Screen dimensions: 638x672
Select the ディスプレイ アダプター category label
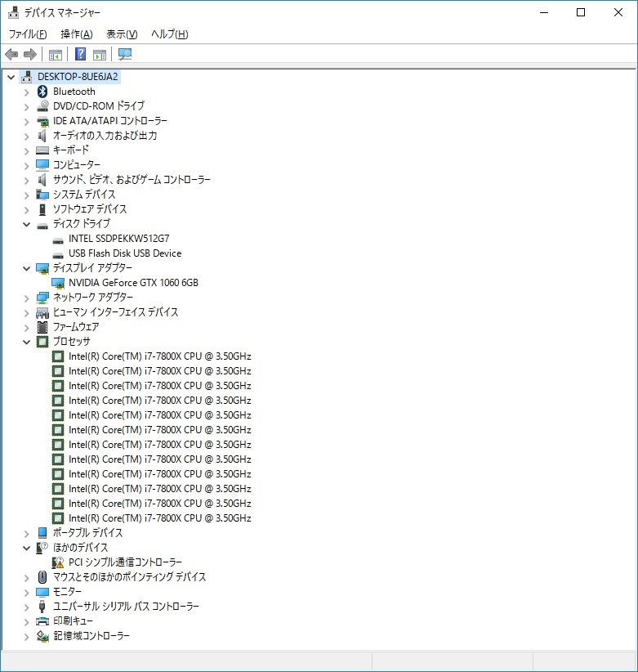click(92, 268)
